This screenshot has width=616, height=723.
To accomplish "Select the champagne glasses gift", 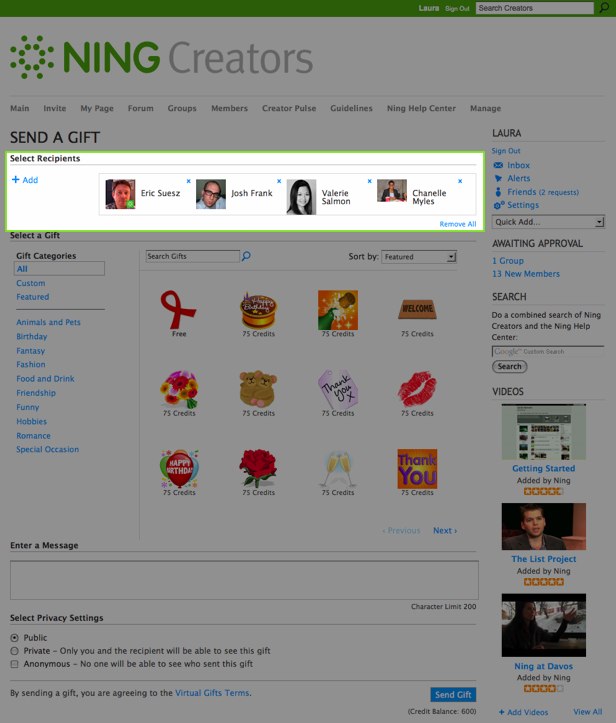I will pos(338,468).
